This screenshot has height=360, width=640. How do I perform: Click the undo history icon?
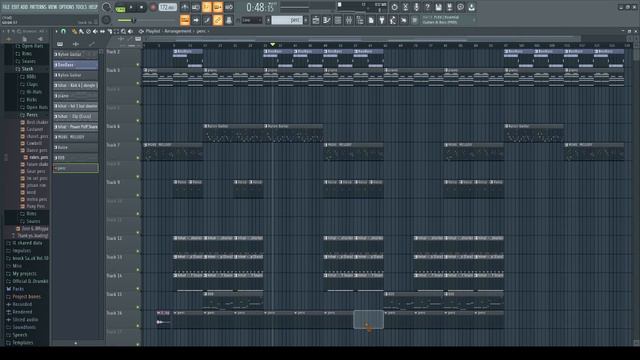[x=394, y=7]
